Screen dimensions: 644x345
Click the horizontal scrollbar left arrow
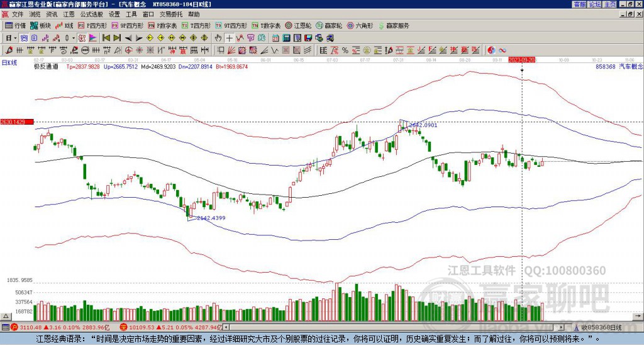tap(226, 328)
